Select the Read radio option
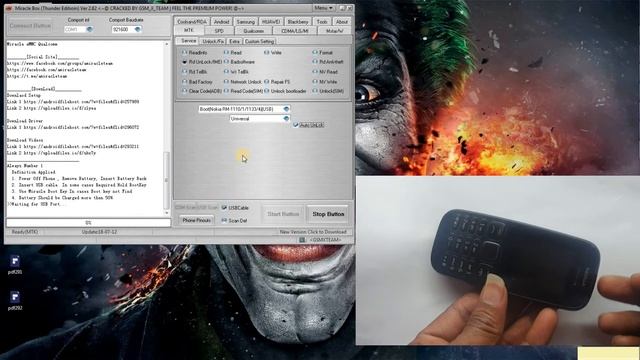This screenshot has height=360, width=640. [226, 53]
